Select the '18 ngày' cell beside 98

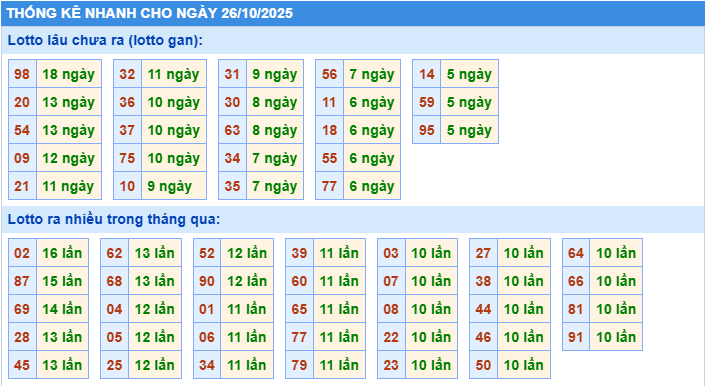pos(69,74)
